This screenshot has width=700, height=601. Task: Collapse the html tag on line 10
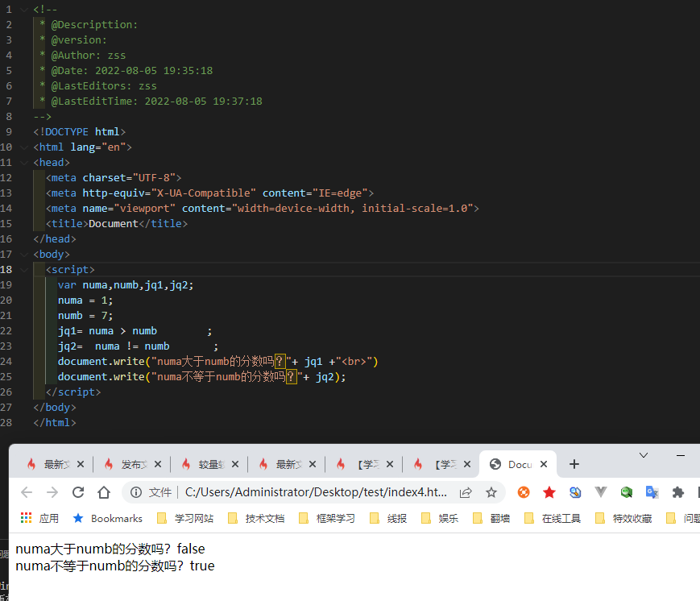[x=24, y=147]
